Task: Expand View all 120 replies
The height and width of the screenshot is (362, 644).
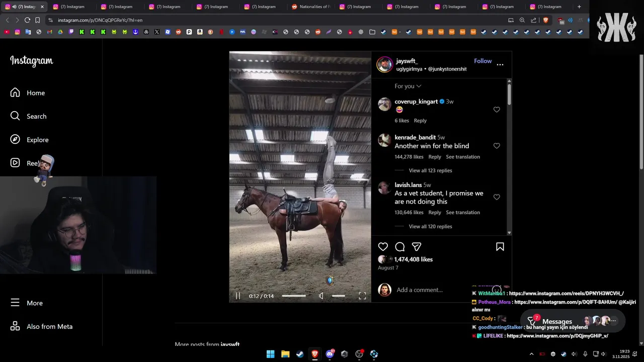Action: pyautogui.click(x=430, y=226)
